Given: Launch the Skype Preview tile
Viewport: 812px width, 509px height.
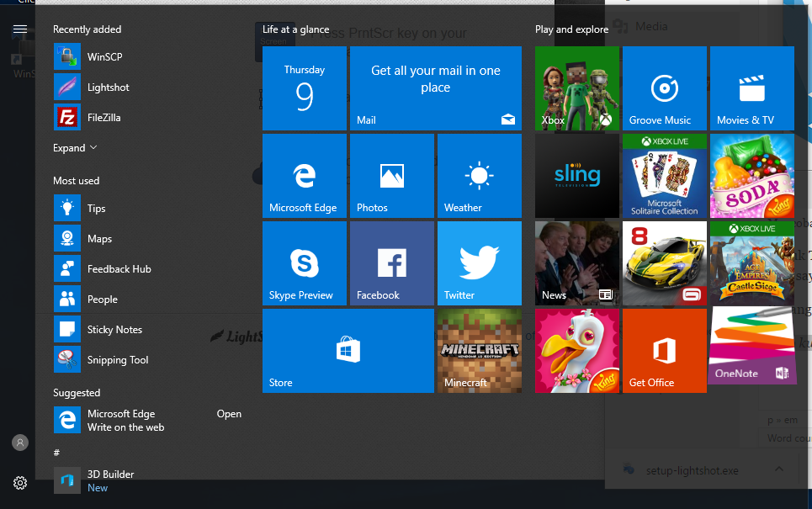Looking at the screenshot, I should click(x=305, y=263).
